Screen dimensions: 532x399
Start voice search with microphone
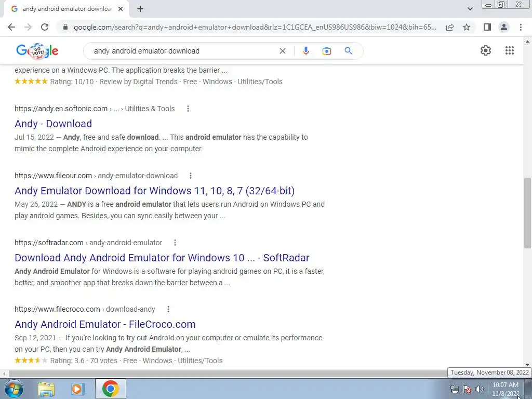click(305, 51)
